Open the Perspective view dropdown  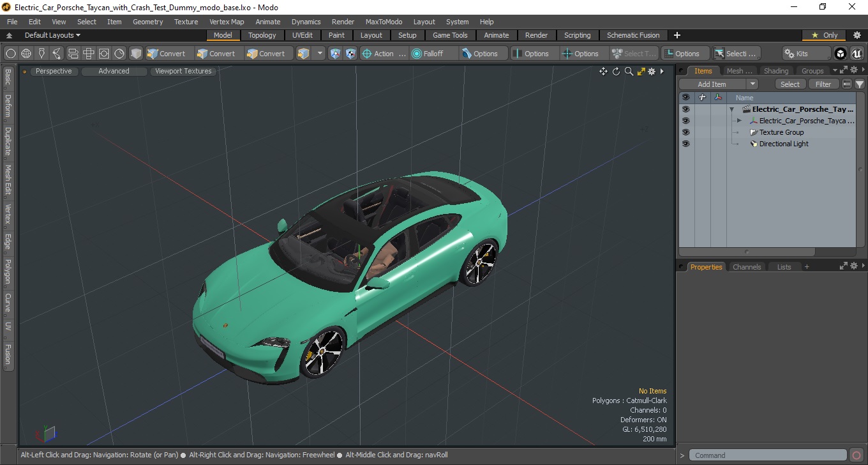54,71
